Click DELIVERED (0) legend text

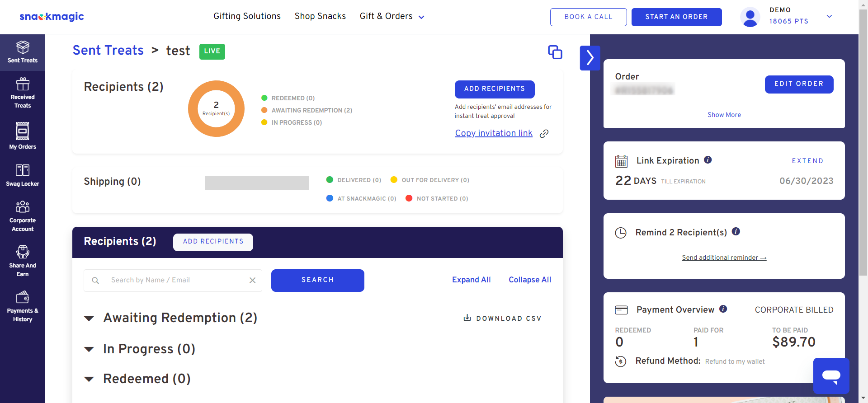359,180
